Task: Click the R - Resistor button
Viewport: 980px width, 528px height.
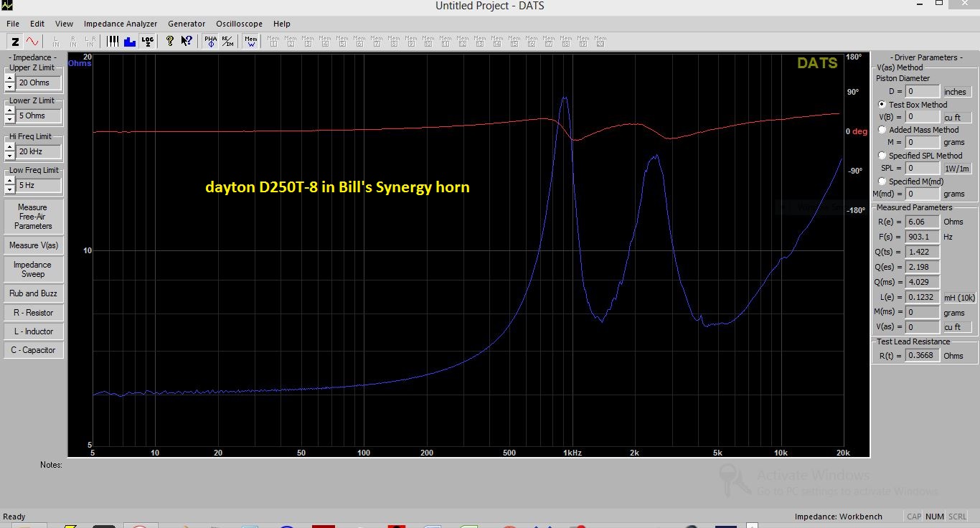Action: (x=33, y=313)
